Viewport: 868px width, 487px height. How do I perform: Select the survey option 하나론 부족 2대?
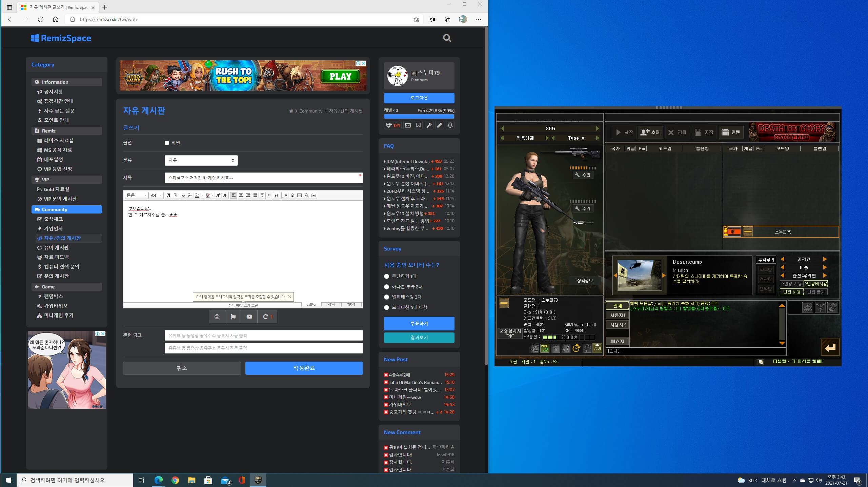(x=386, y=287)
